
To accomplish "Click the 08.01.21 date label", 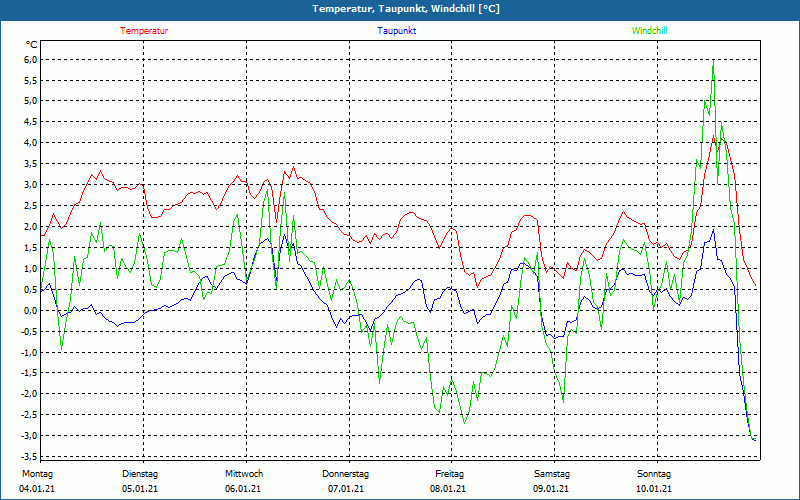I will (447, 489).
